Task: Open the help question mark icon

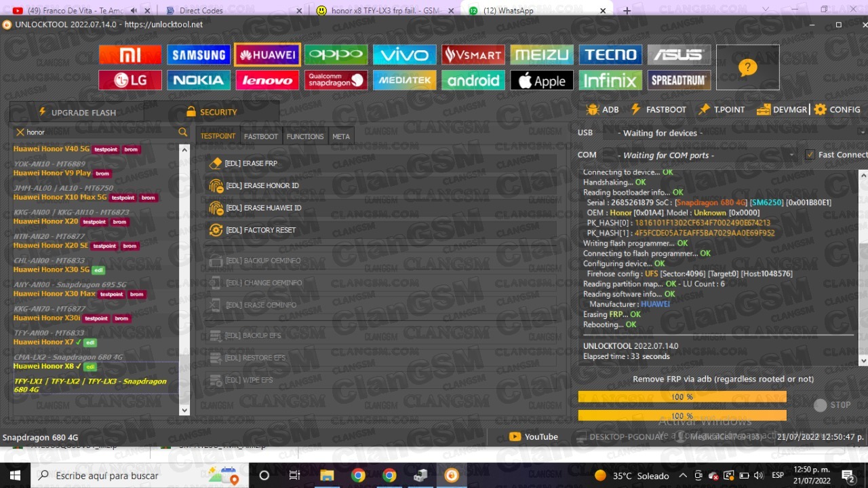Action: (x=747, y=67)
